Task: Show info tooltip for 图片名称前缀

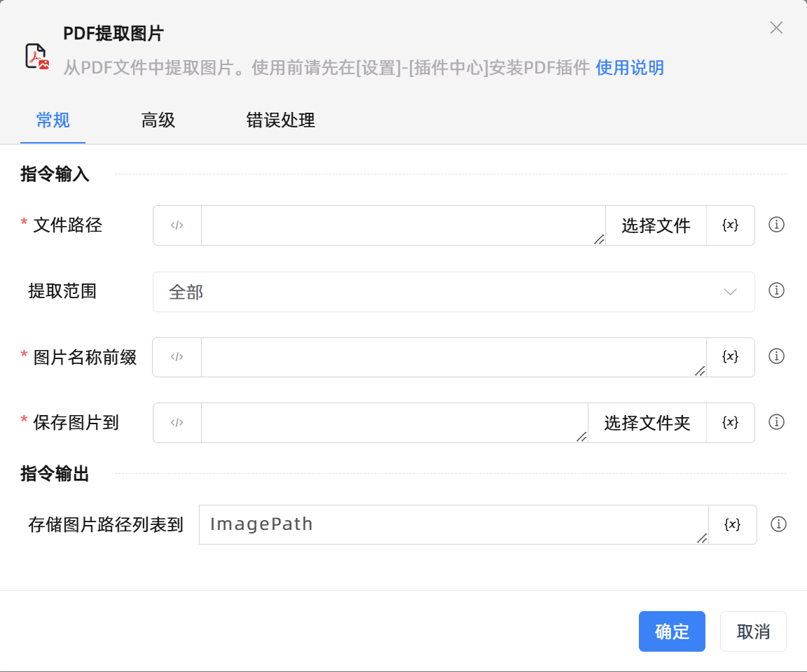Action: 776,356
